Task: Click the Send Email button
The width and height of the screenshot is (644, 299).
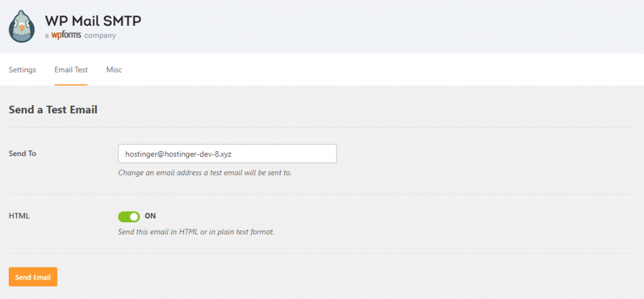Action: (x=33, y=277)
